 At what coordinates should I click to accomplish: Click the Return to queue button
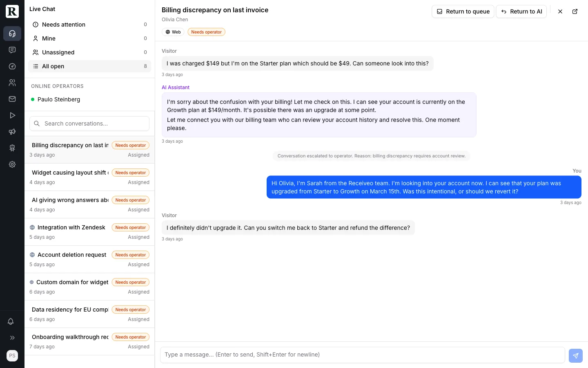(463, 11)
